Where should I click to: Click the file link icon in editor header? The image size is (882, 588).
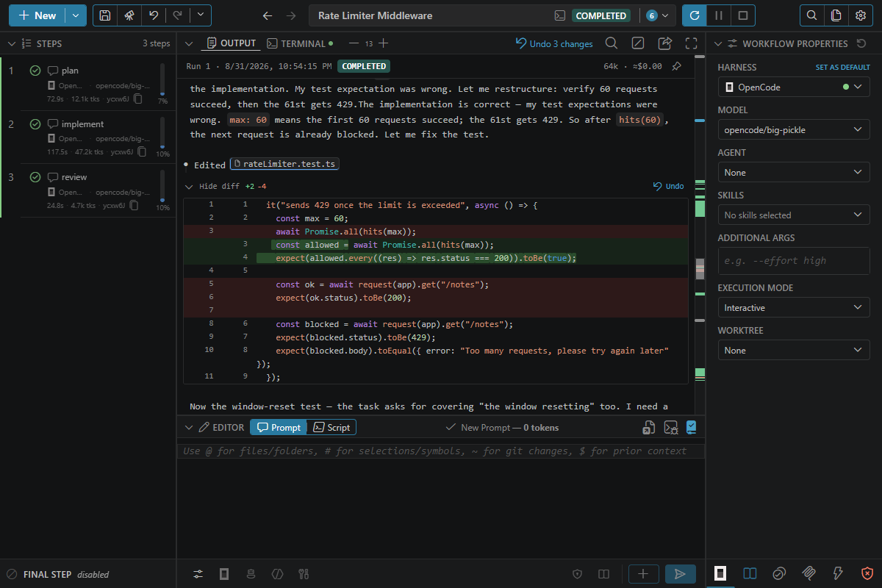point(649,427)
